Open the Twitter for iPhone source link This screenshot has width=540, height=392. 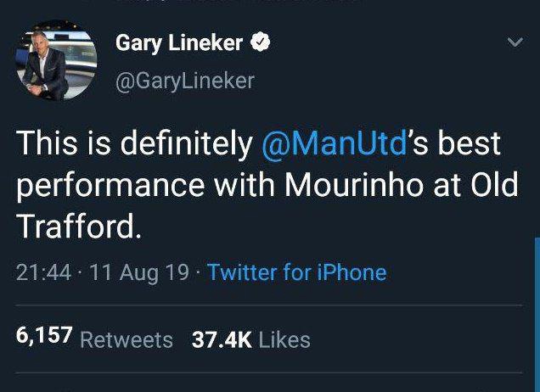296,272
